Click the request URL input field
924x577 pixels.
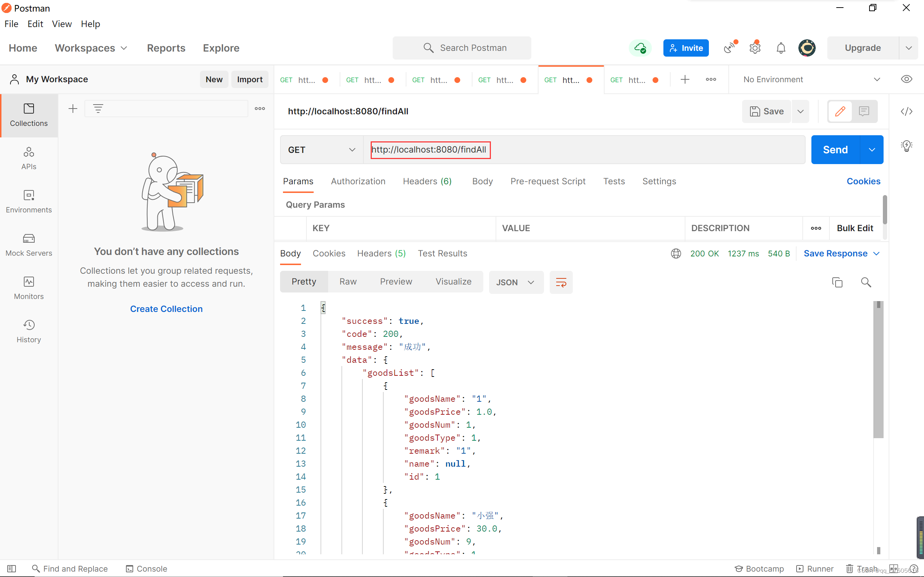(x=430, y=150)
